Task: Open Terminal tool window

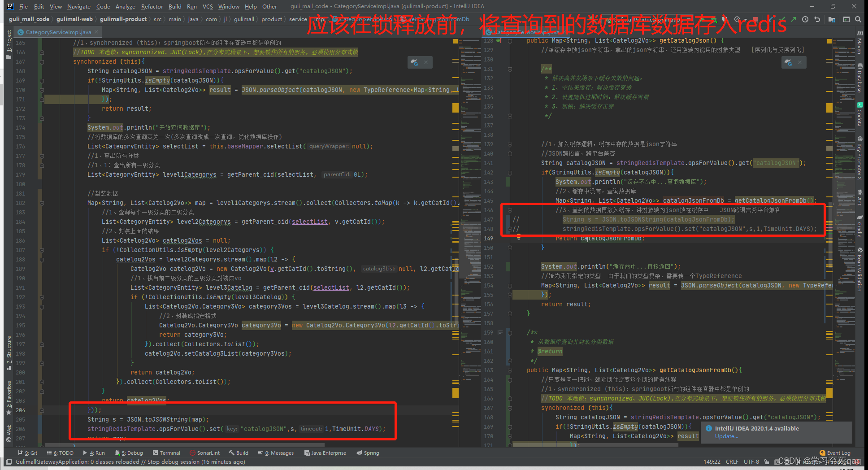Action: (166, 453)
